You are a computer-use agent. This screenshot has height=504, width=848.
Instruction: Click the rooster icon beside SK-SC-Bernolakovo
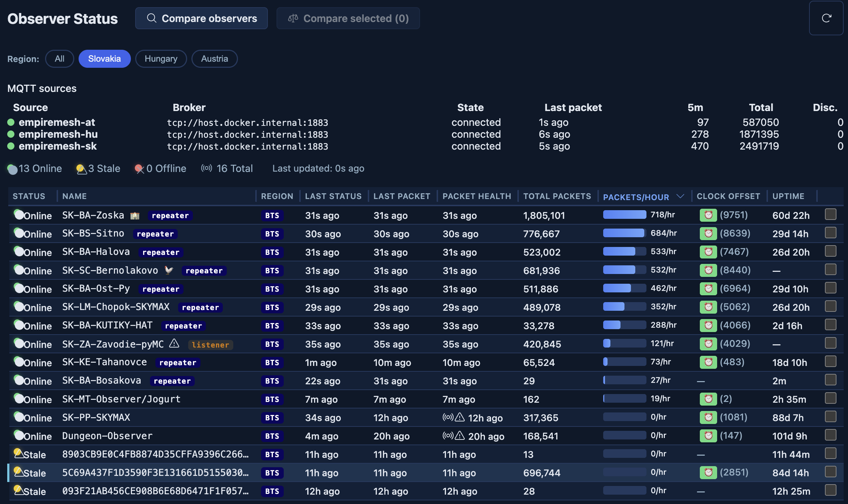coord(169,270)
